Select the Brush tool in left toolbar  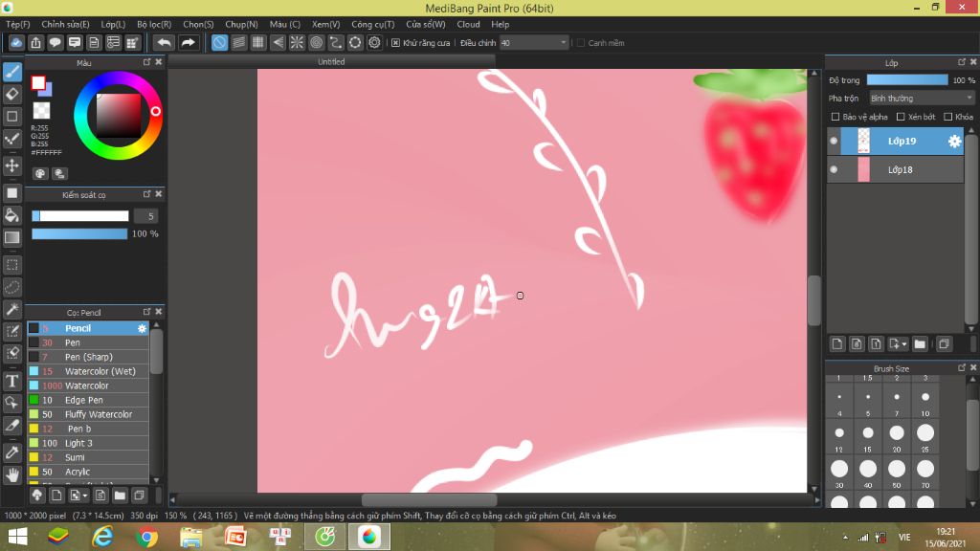(11, 72)
